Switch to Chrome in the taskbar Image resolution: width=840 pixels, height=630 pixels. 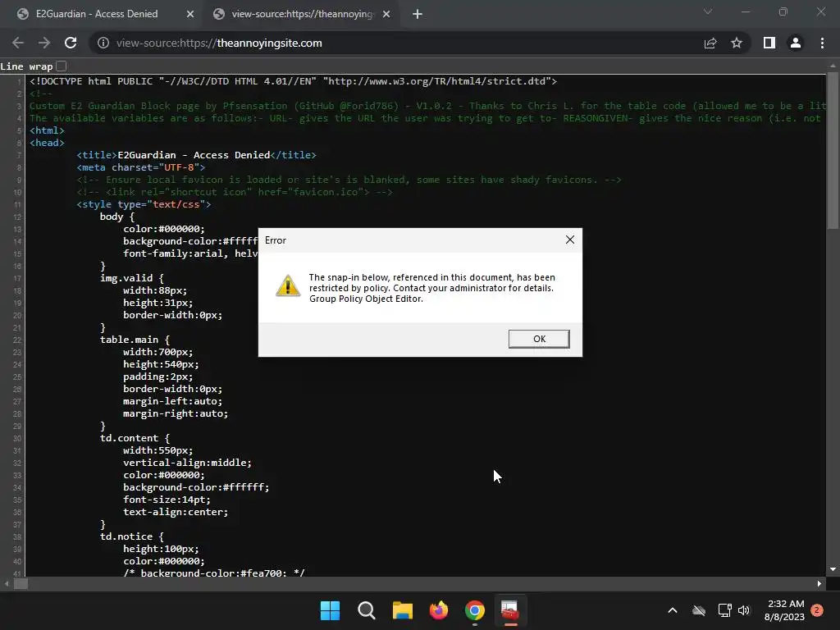[475, 610]
